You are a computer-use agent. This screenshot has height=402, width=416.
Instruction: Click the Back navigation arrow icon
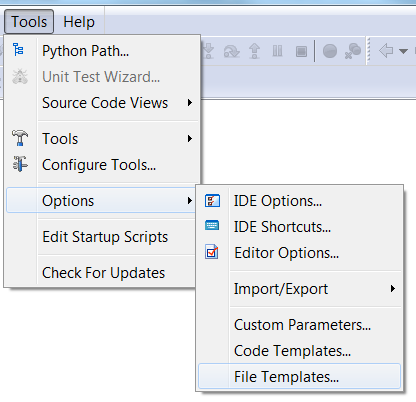(386, 51)
